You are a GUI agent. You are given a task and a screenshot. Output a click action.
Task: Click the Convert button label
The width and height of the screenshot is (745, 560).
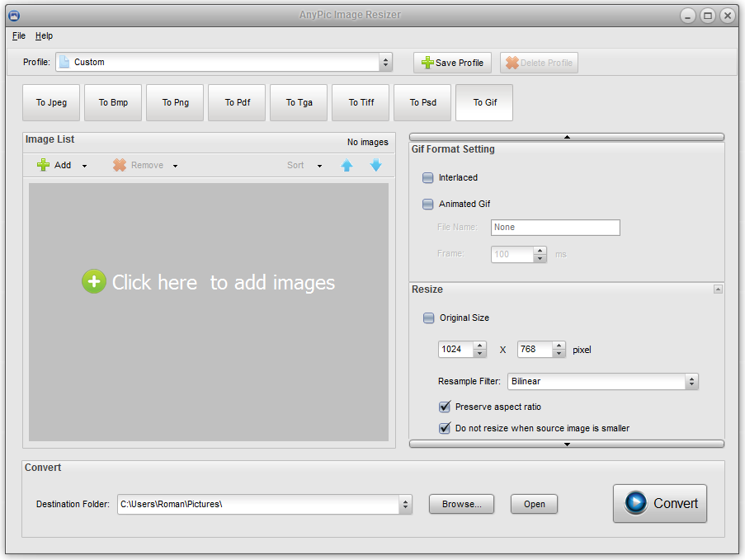(676, 503)
